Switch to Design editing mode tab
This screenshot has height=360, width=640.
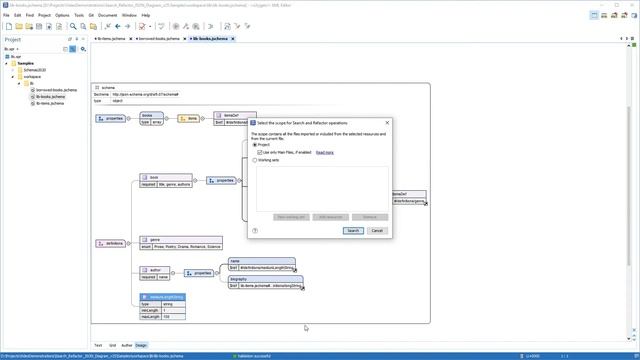coord(141,345)
